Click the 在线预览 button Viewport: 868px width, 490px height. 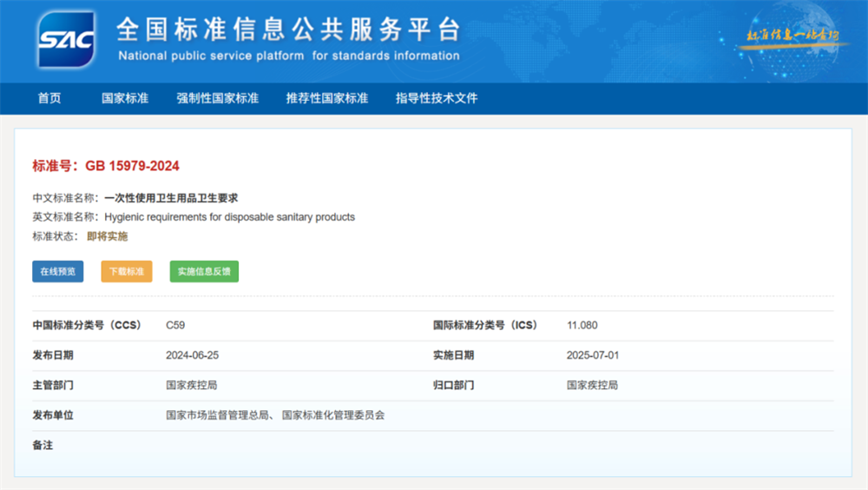57,272
